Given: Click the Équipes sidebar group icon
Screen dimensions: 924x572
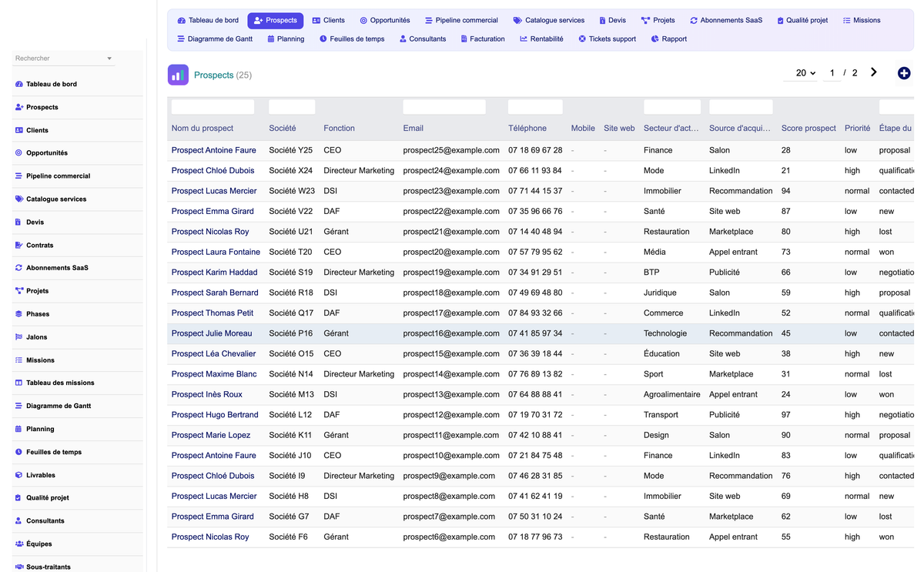Looking at the screenshot, I should coord(19,544).
